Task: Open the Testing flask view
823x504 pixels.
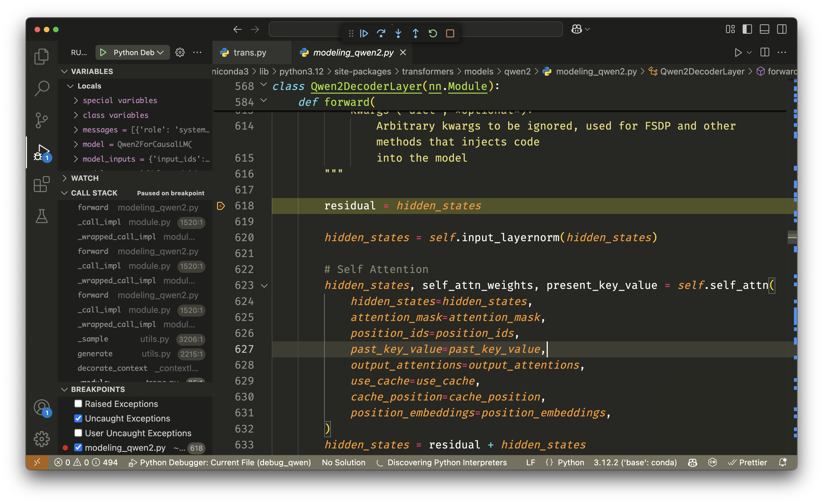Action: tap(42, 216)
